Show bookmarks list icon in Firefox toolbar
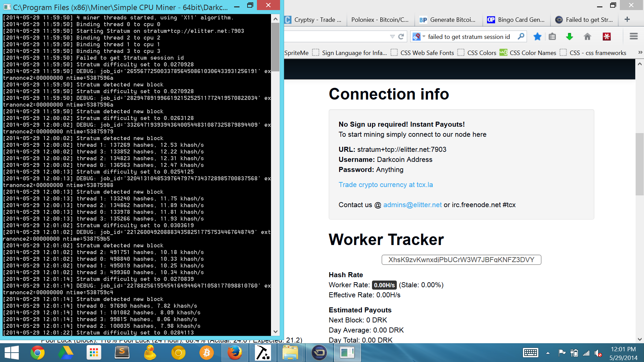The image size is (644, 362). [552, 37]
